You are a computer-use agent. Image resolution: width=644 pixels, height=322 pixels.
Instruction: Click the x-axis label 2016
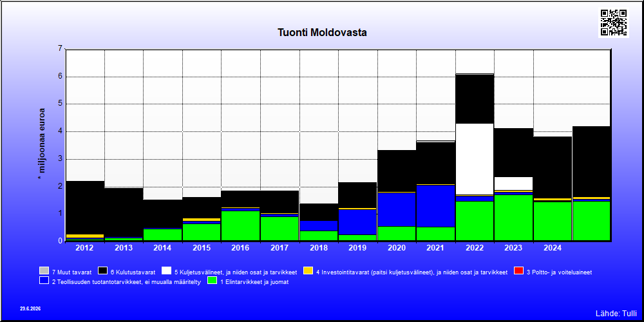(x=241, y=248)
